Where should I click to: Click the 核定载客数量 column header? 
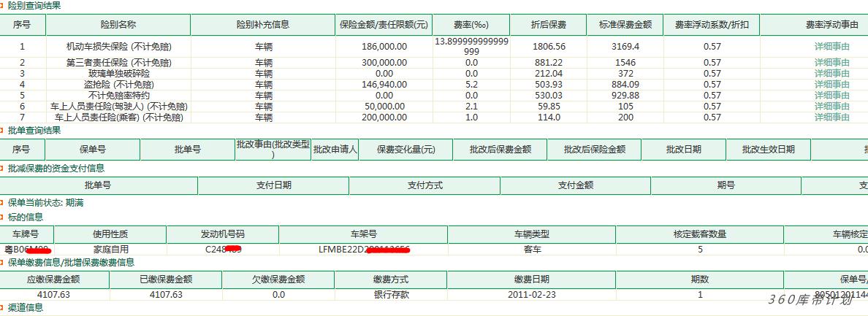click(700, 234)
